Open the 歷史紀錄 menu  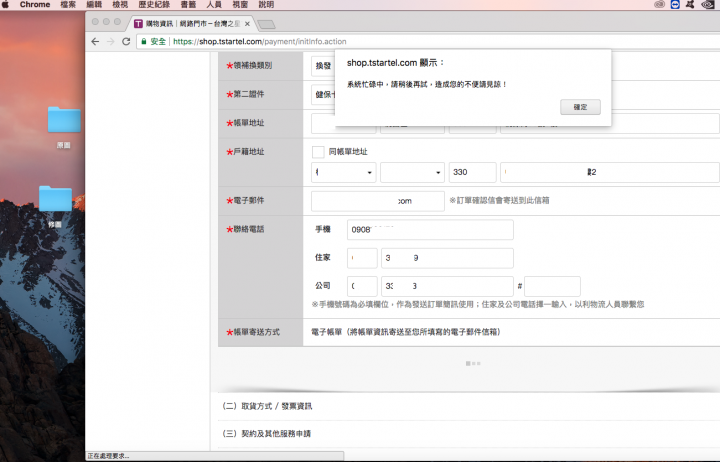coord(154,5)
